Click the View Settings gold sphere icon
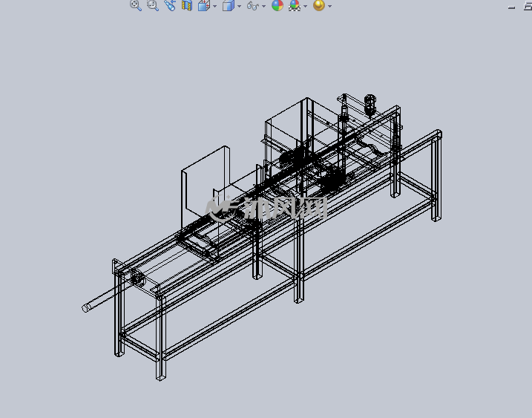 [x=319, y=5]
